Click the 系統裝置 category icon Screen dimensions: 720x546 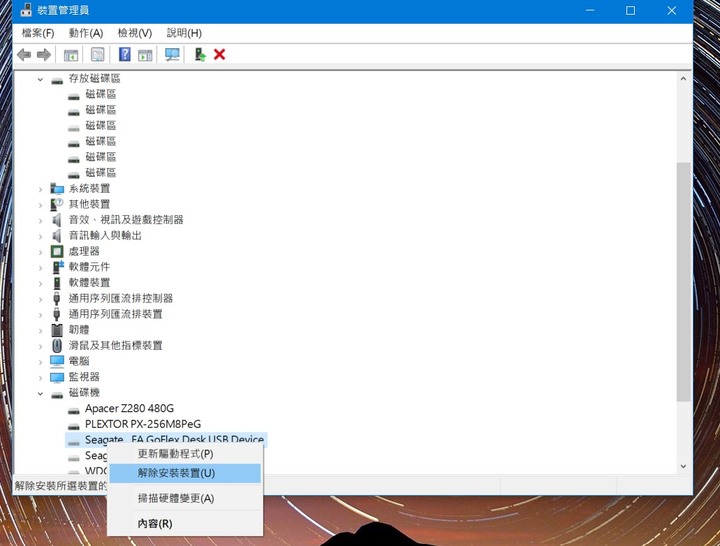coord(57,188)
